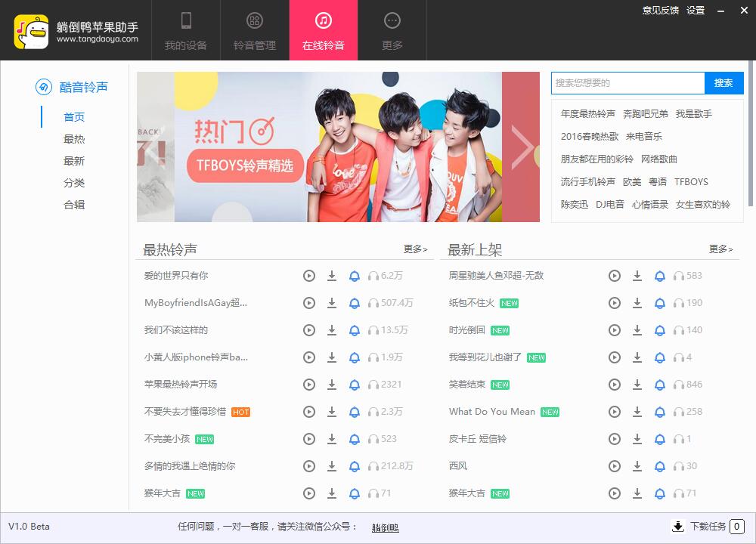Download 周星驰美人鱼邓超-无敌 ringtone
The image size is (756, 544).
point(637,276)
